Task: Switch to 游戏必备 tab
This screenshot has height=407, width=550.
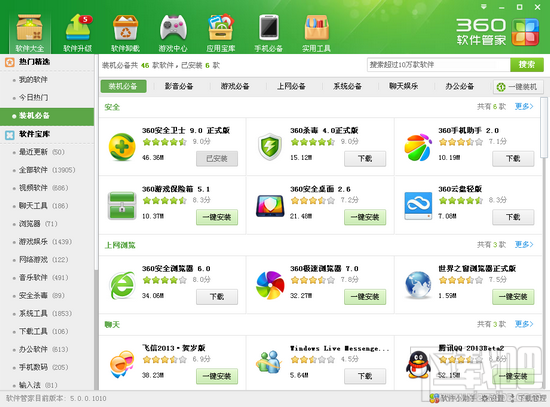Action: 235,86
